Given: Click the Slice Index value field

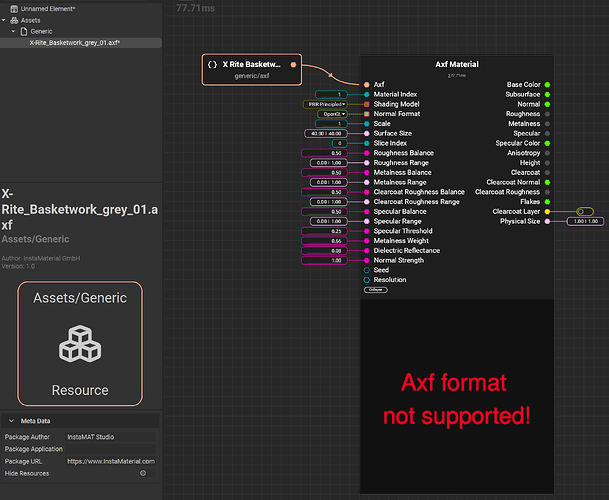Looking at the screenshot, I should coord(339,143).
